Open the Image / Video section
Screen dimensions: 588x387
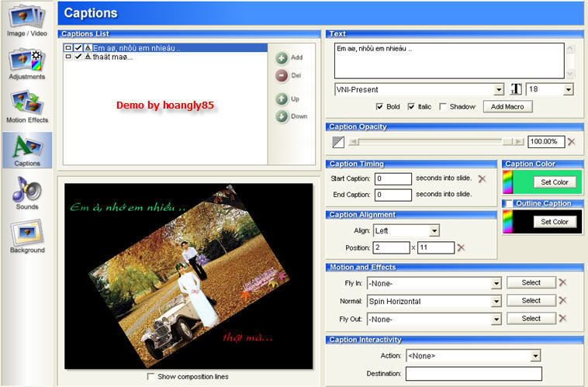click(26, 20)
